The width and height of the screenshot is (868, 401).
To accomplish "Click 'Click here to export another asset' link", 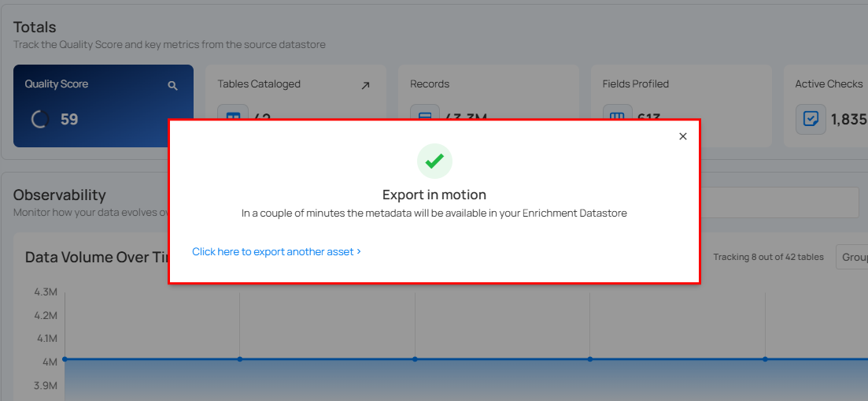I will tap(276, 251).
